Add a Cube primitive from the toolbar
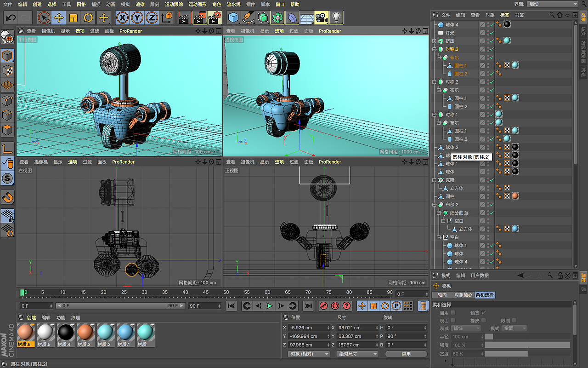 tap(233, 17)
